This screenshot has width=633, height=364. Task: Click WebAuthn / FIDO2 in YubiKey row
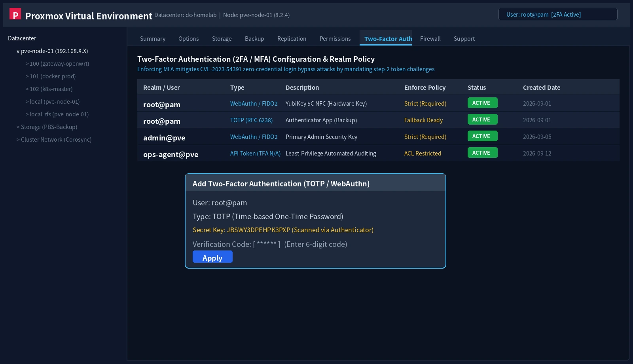[254, 104]
